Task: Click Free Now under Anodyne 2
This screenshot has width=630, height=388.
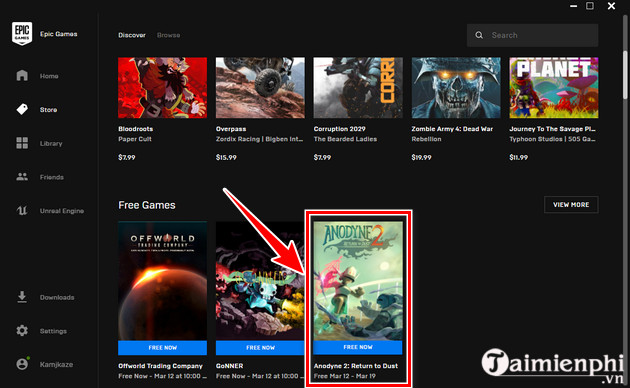Action: [358, 347]
